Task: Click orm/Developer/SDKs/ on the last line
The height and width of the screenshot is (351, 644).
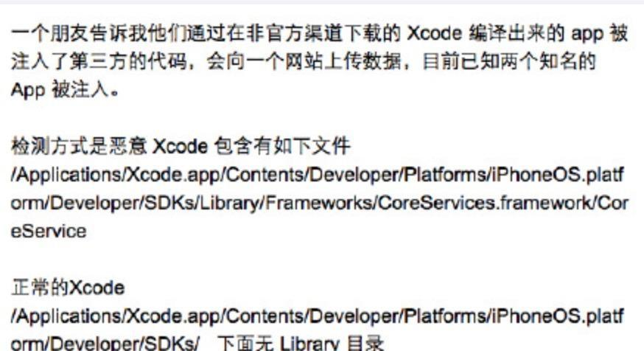Action: coord(105,343)
